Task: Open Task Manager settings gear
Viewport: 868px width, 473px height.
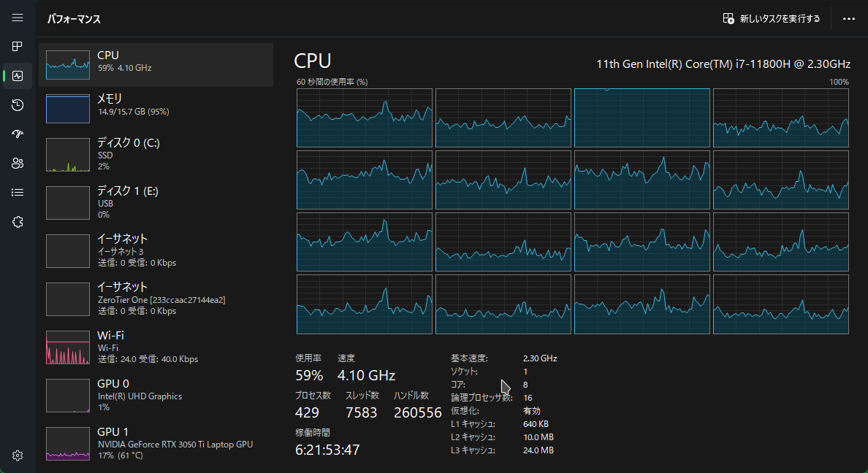Action: tap(18, 455)
